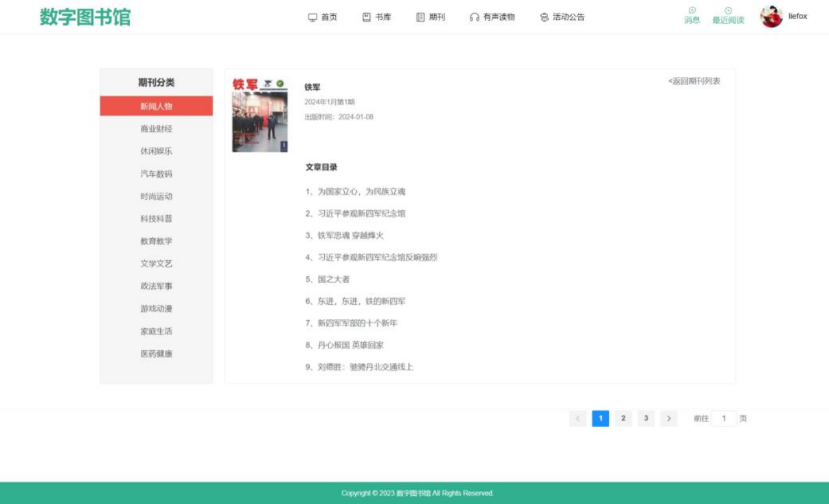Jump to page 2
The width and height of the screenshot is (829, 504).
[x=623, y=418]
